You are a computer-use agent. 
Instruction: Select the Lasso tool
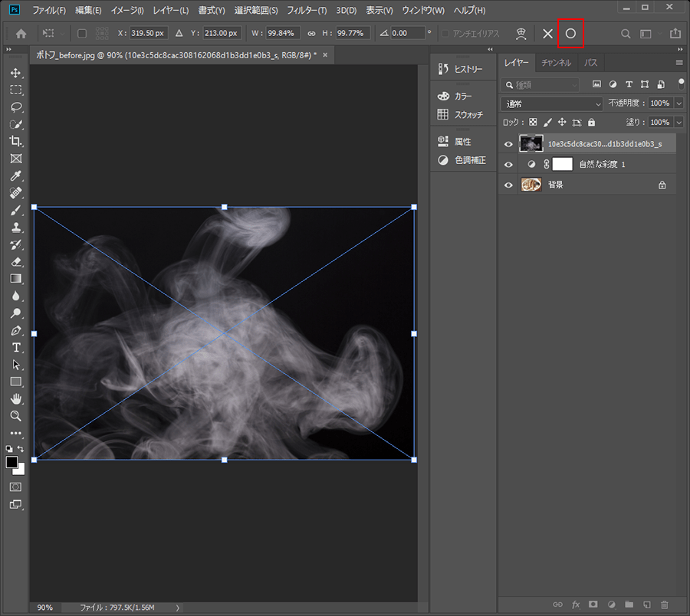[15, 107]
